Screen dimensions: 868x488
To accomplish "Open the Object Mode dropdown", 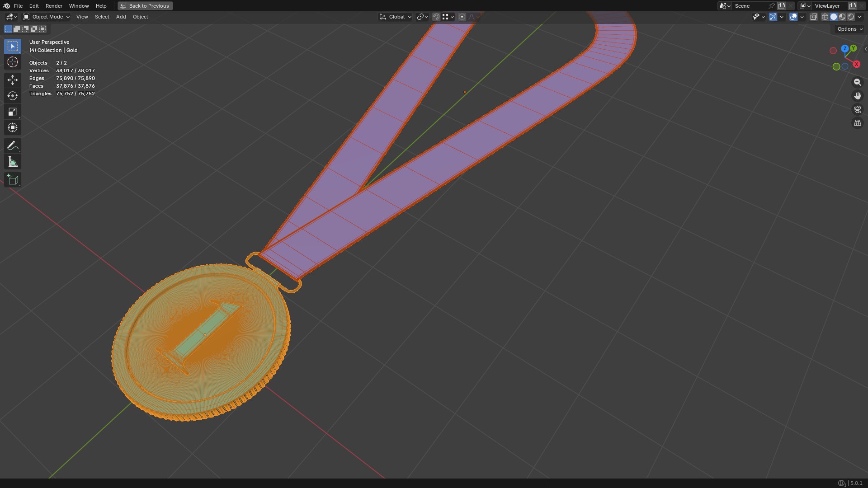I will (46, 17).
